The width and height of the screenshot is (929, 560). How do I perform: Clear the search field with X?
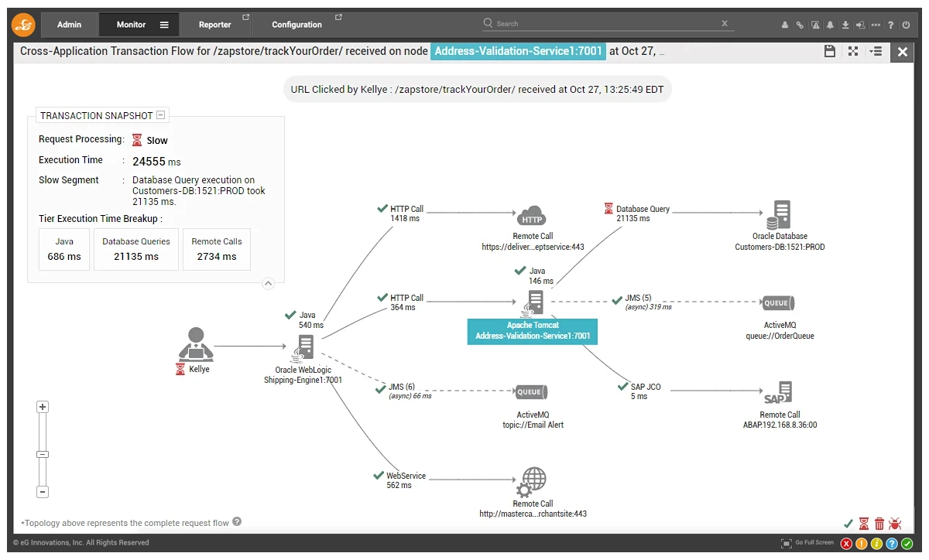[725, 24]
